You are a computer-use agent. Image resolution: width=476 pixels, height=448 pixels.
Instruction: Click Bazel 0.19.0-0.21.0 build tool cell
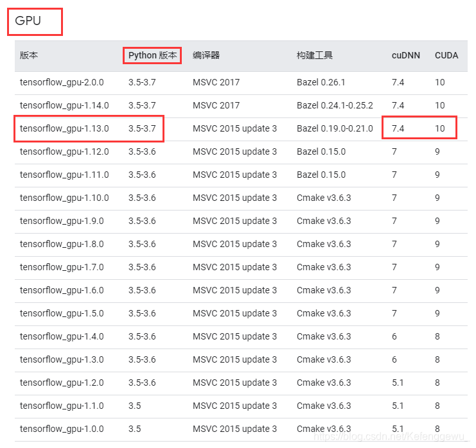(x=335, y=128)
